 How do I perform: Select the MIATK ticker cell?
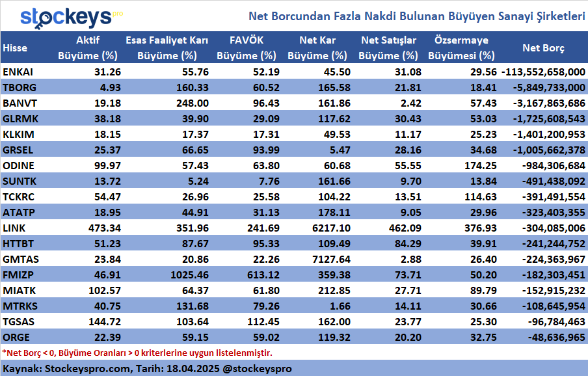pos(19,291)
